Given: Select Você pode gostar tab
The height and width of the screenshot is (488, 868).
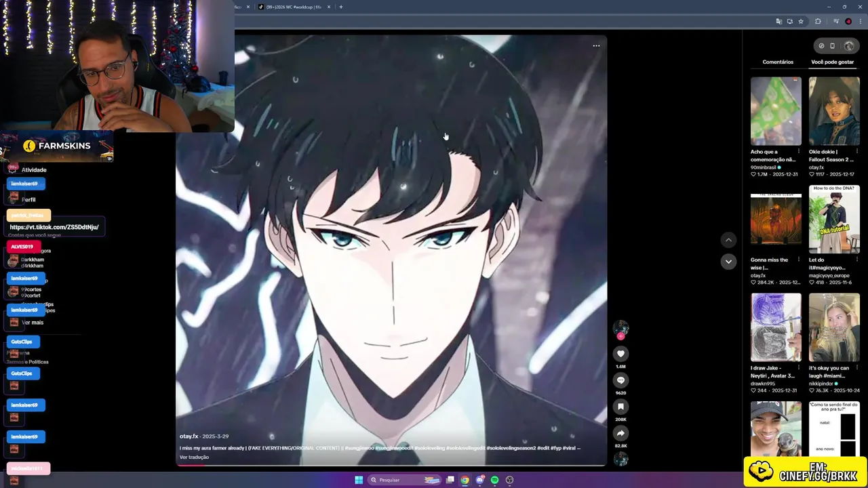Looking at the screenshot, I should (832, 62).
